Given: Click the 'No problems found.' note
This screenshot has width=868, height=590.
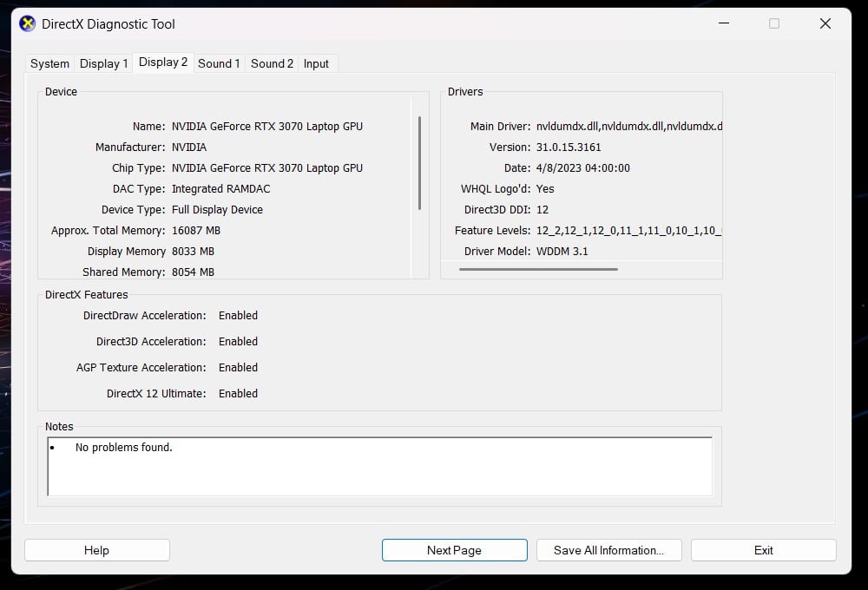Looking at the screenshot, I should [x=124, y=447].
